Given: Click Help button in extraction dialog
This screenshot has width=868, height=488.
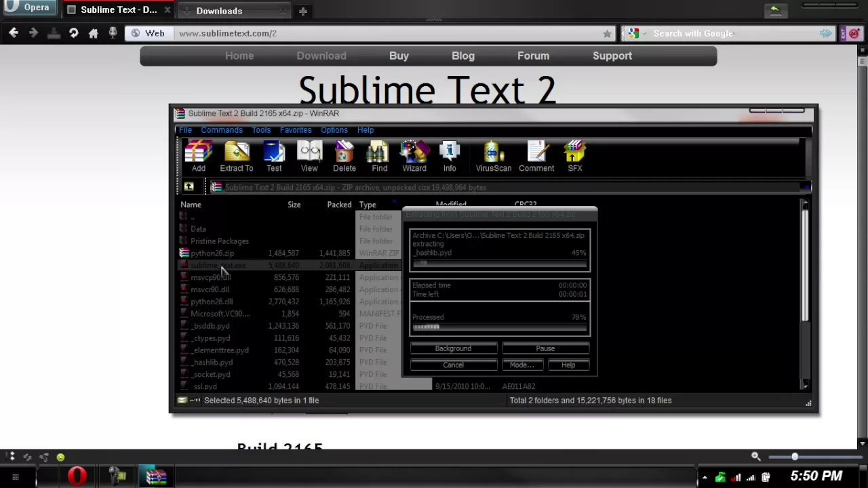Looking at the screenshot, I should [568, 365].
